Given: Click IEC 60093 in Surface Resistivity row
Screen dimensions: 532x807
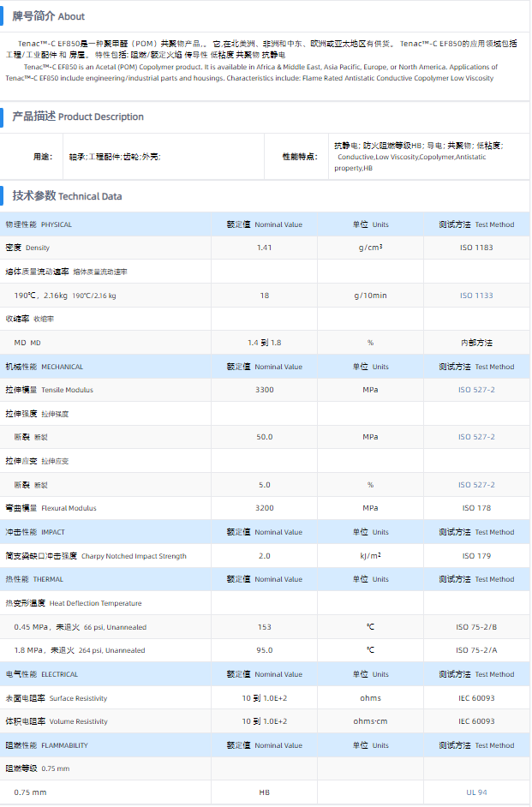Looking at the screenshot, I should pos(476,698).
